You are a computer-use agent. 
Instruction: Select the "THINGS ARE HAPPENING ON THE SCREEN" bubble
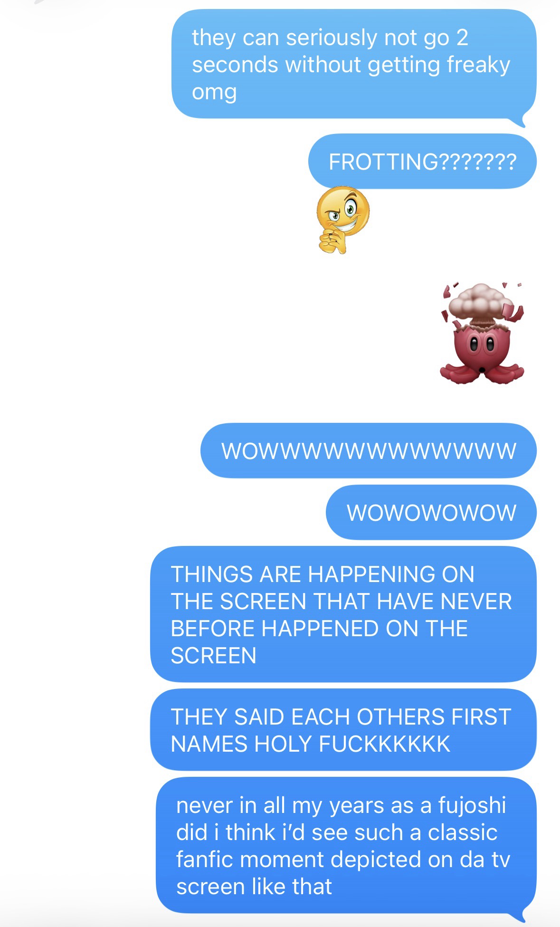tap(343, 614)
